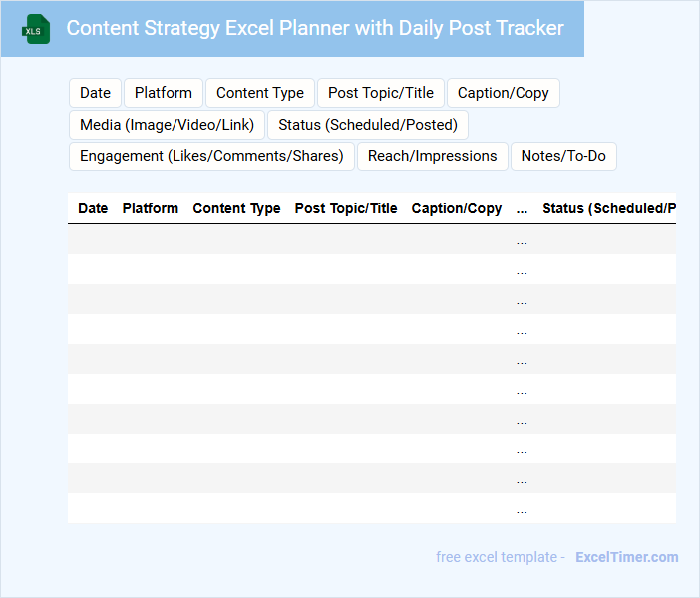Screen dimensions: 700x598
Task: Select the Notes/To-Do tag
Action: 563,156
